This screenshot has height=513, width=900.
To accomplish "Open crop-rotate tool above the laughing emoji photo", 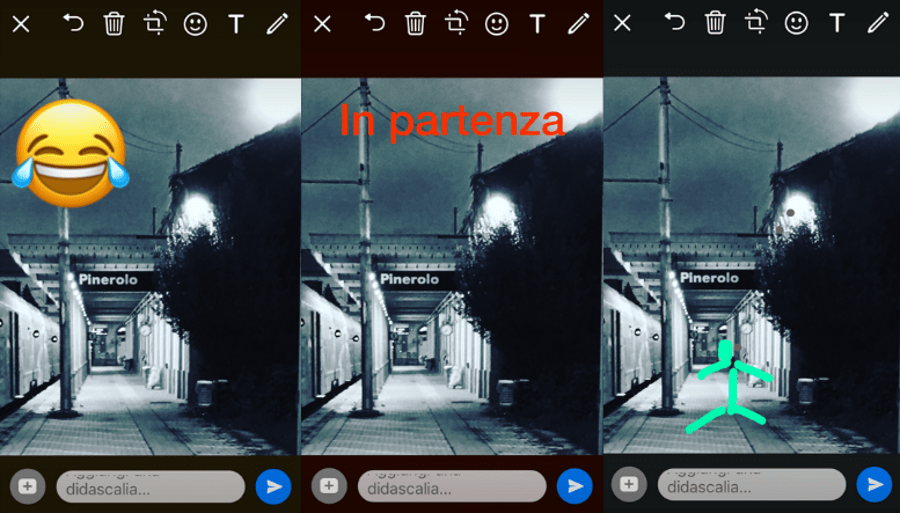I will (155, 23).
